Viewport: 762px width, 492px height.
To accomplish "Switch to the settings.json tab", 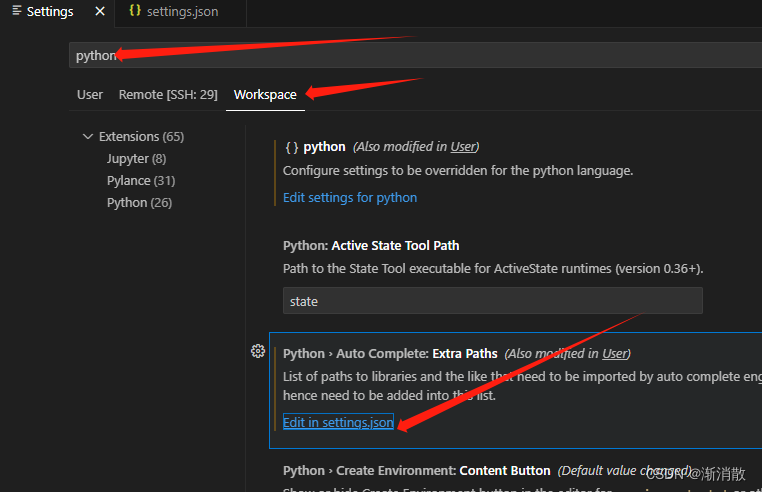I will pos(181,12).
